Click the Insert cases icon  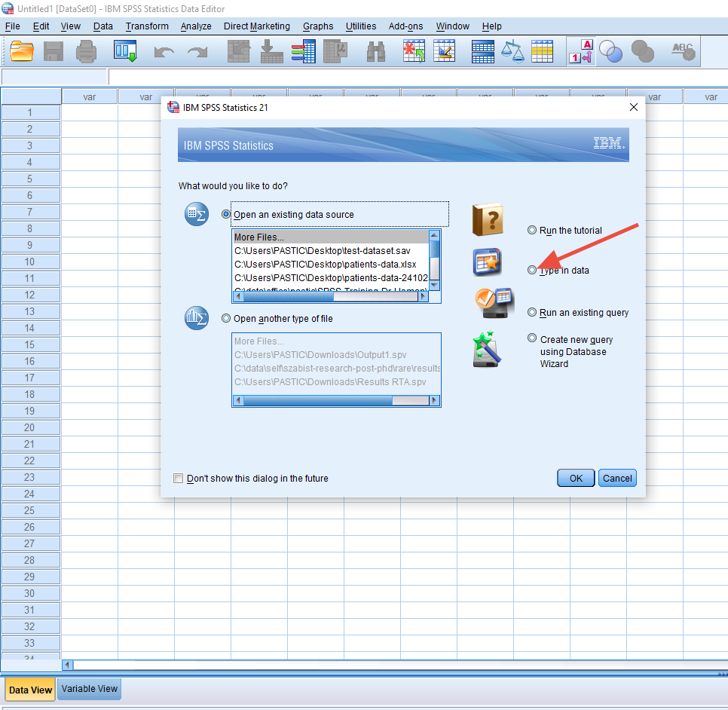click(414, 51)
